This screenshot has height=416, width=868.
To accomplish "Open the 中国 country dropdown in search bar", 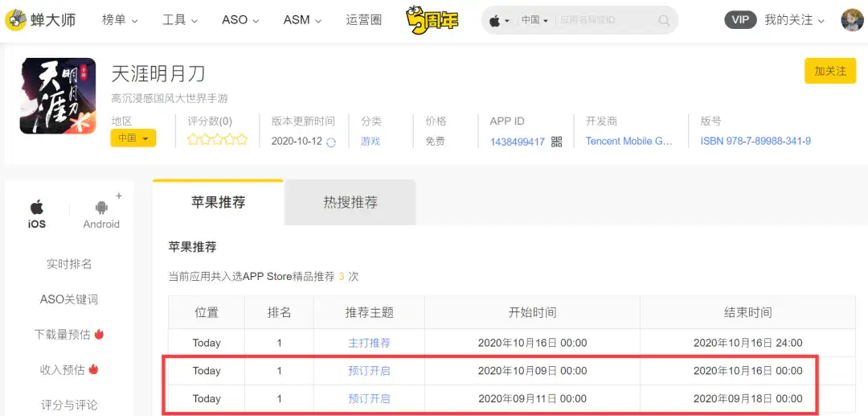I will (534, 20).
